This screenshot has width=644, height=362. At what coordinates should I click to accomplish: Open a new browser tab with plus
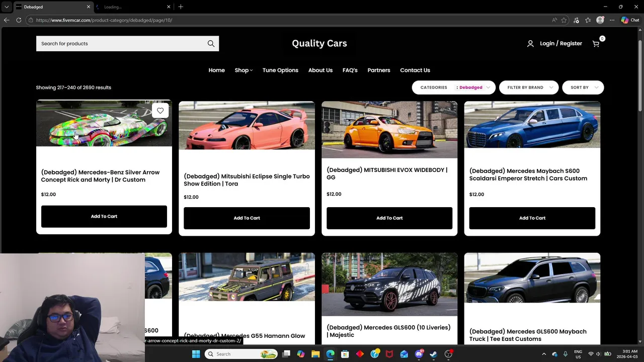181,7
